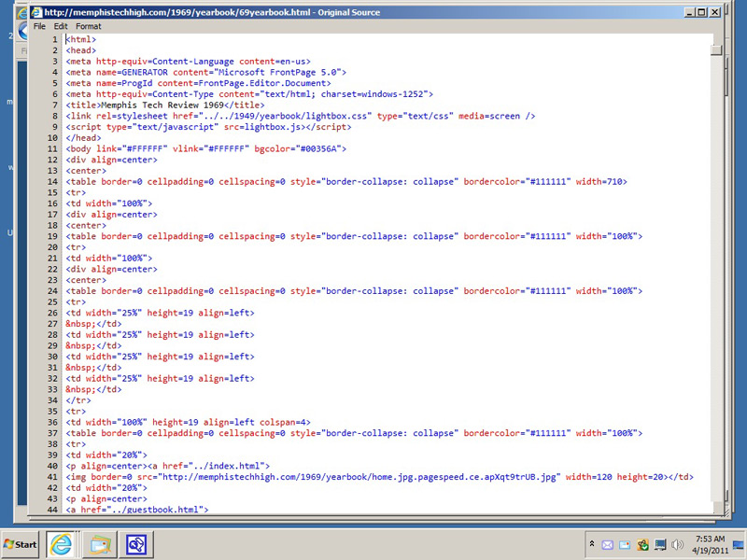Click the td width="20%" code on line 39
The width and height of the screenshot is (747, 560).
click(106, 455)
